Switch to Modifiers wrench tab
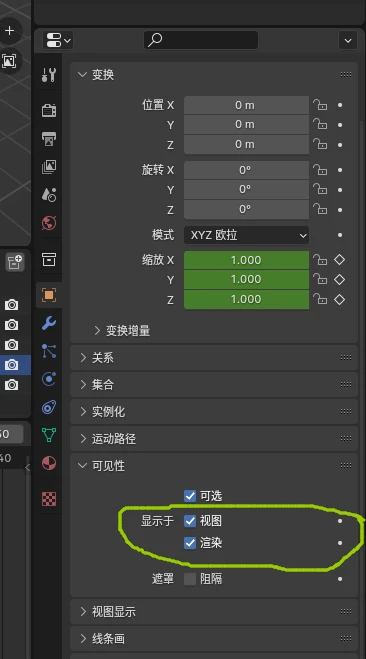The width and height of the screenshot is (366, 659). [x=49, y=323]
